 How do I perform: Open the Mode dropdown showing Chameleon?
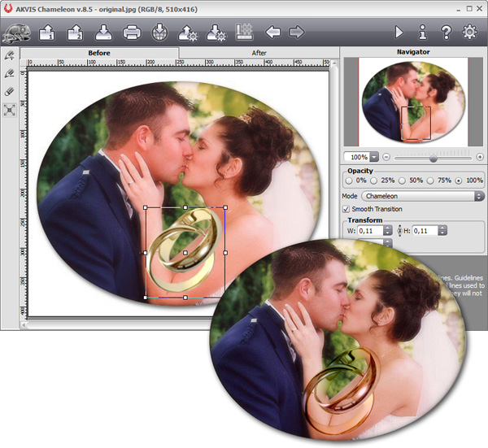point(422,196)
